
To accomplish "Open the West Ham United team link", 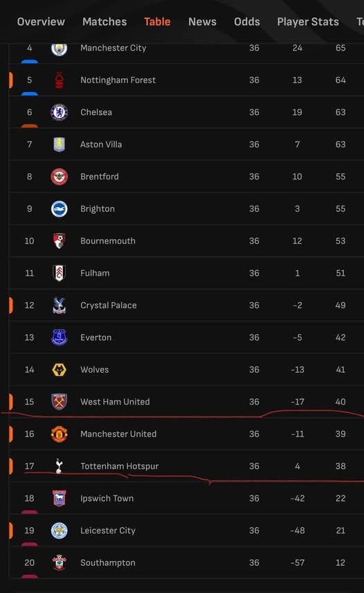I will [115, 402].
